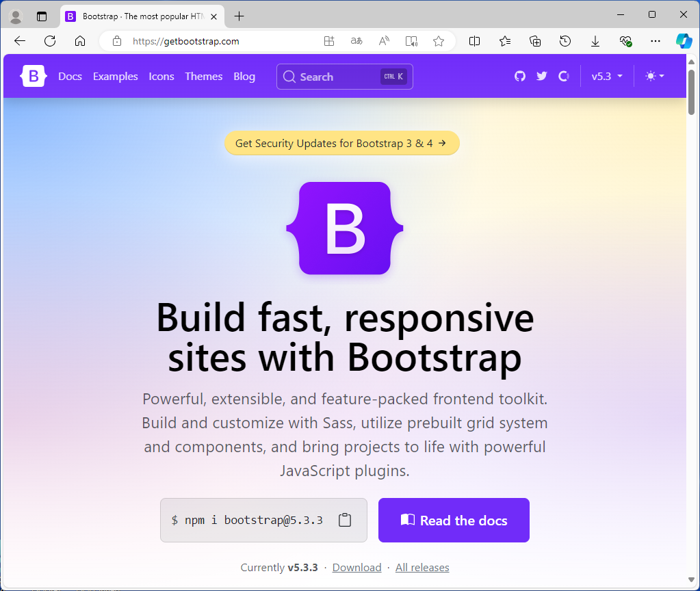
Task: Open Browser essentials heart icon
Action: coord(625,41)
